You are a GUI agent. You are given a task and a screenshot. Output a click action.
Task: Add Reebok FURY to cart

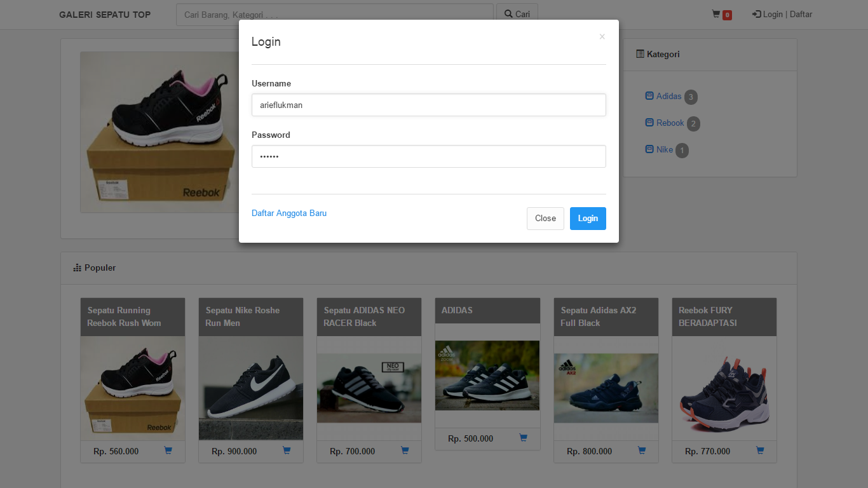[760, 451]
